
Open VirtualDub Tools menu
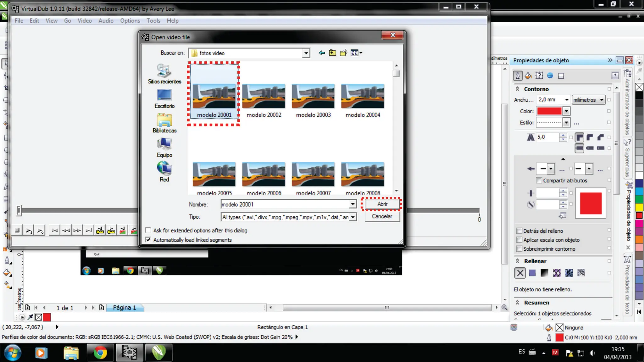click(x=153, y=20)
